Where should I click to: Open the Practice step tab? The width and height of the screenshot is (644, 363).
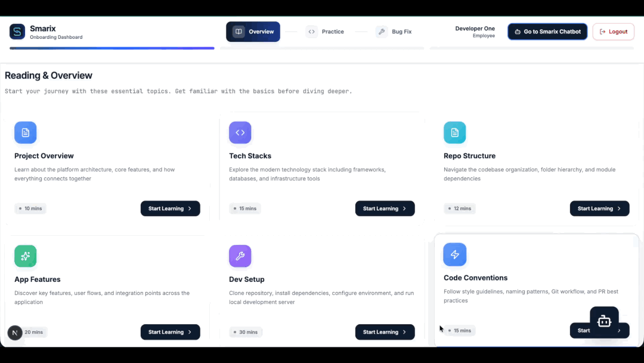coord(325,32)
